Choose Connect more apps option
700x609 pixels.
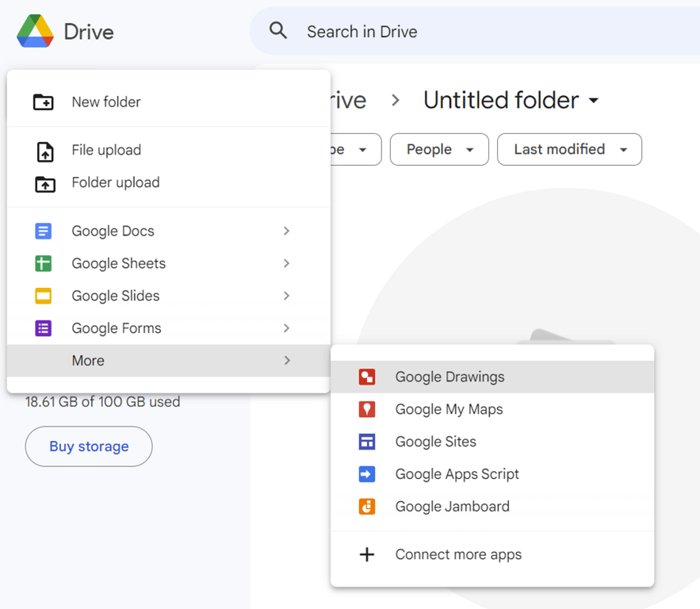[492, 554]
